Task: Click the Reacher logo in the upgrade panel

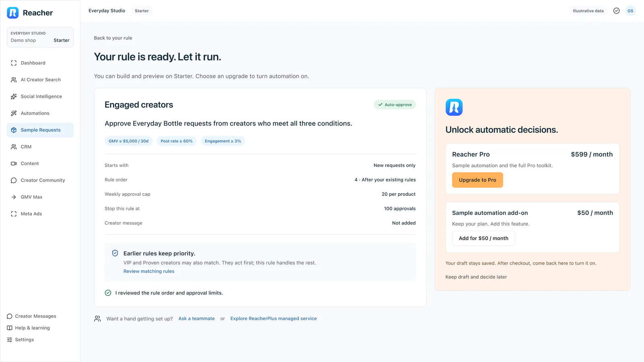Action: pyautogui.click(x=454, y=107)
